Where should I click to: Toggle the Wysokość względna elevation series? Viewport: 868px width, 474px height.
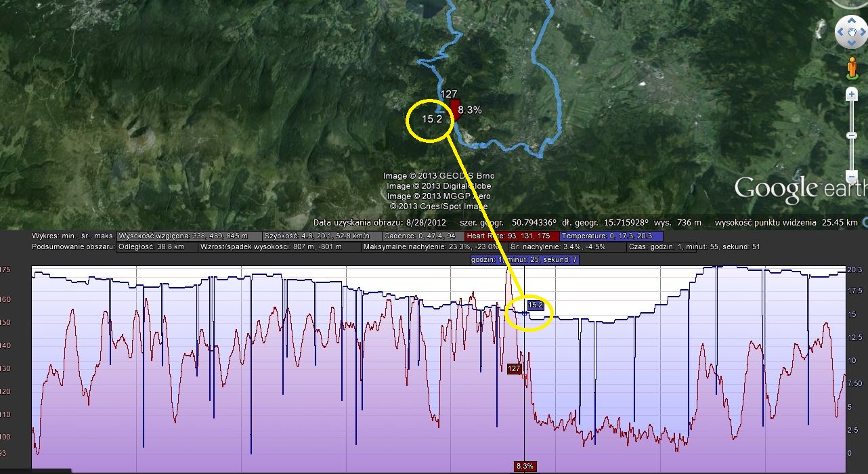(188, 236)
